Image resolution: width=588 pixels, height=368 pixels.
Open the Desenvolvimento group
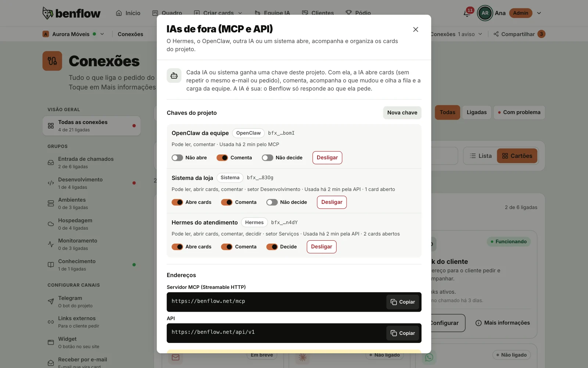pyautogui.click(x=92, y=183)
